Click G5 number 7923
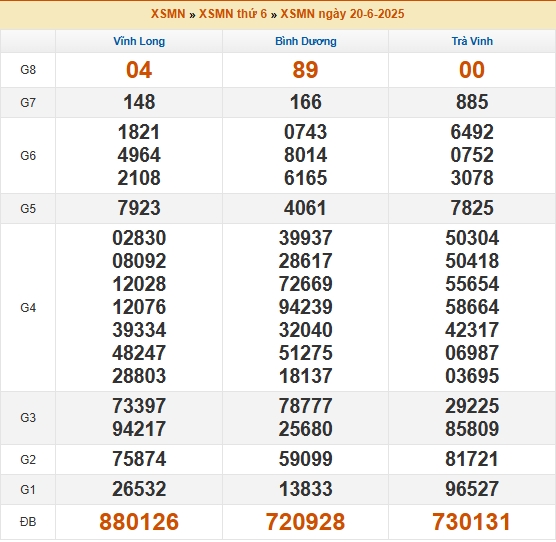 [139, 208]
